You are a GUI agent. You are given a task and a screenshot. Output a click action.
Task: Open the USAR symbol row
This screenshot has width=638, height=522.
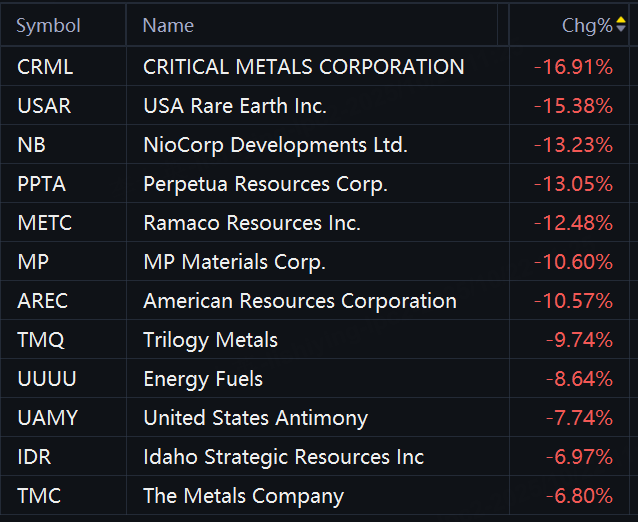click(x=44, y=106)
